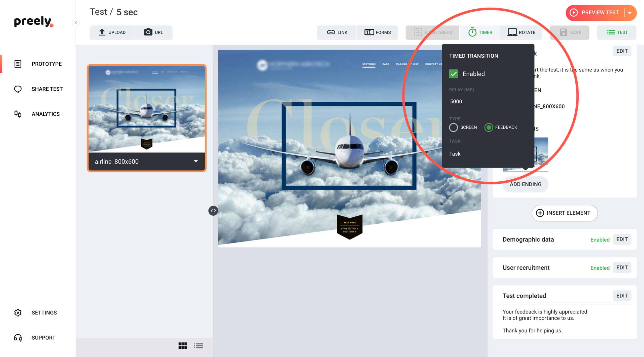Click the 5 sec test title

pyautogui.click(x=127, y=12)
